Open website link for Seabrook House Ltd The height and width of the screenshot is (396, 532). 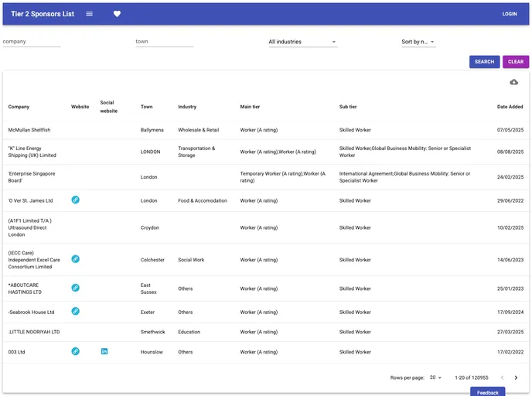coord(75,311)
